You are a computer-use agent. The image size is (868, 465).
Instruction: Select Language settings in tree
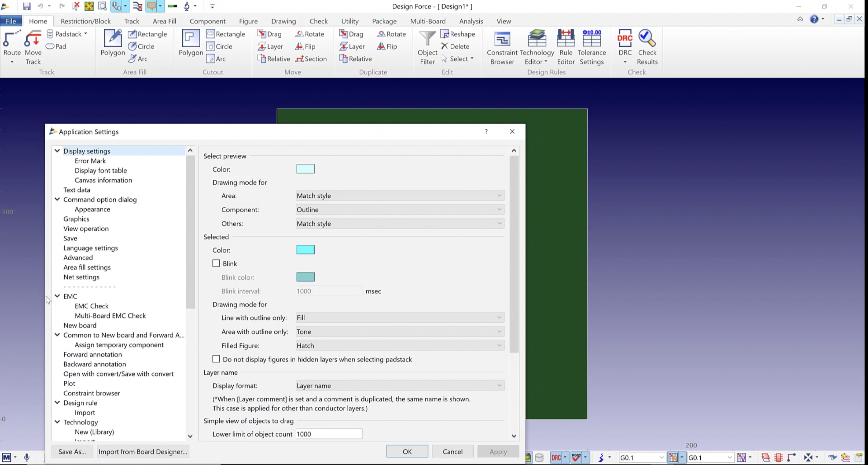91,248
